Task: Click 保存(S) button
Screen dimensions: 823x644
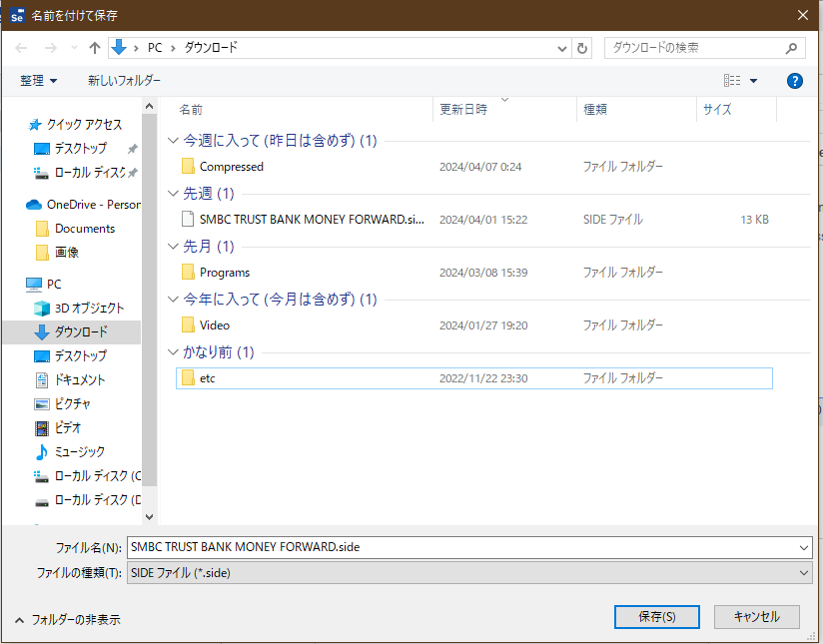Action: [656, 617]
